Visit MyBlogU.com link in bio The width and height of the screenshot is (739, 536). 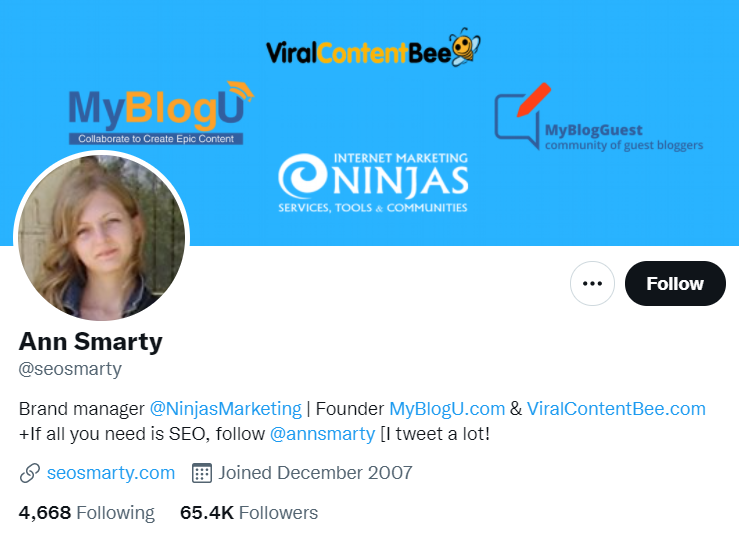(447, 409)
